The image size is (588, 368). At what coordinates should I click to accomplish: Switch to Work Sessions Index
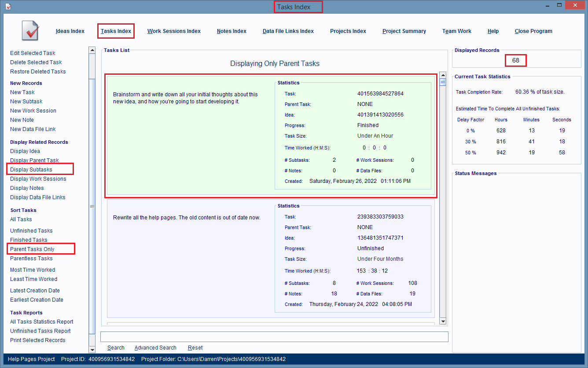pos(174,31)
